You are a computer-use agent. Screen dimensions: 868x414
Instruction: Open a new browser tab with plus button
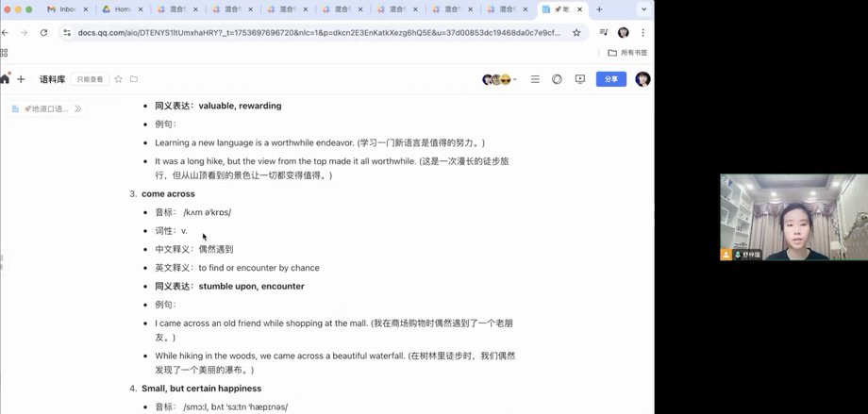599,9
